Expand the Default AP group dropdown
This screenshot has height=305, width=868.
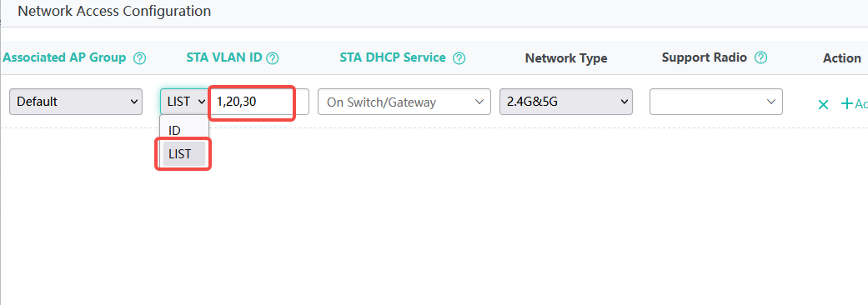[x=76, y=102]
